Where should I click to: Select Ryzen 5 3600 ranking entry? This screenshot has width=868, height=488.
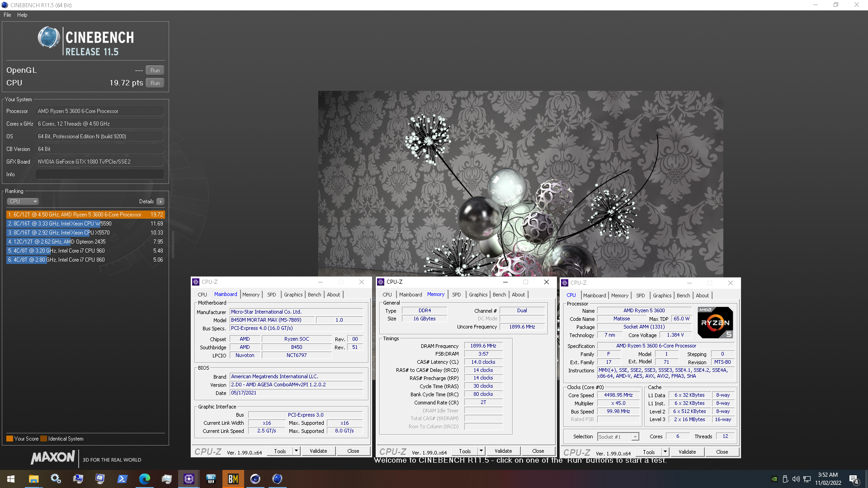(x=85, y=215)
